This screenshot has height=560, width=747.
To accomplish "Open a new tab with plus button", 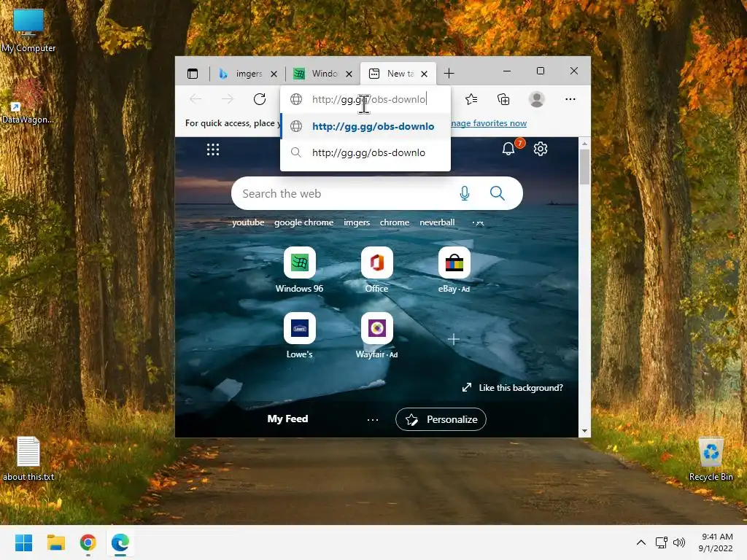I will coord(449,74).
